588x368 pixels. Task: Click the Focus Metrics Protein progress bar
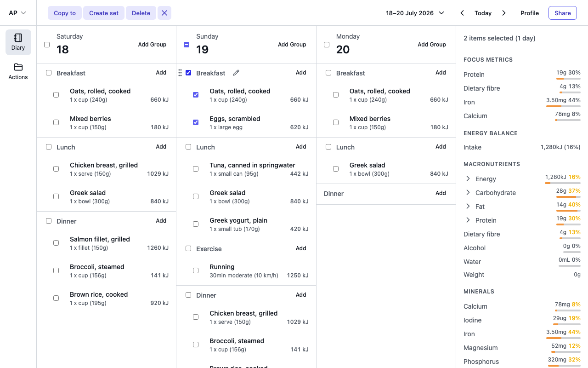click(568, 79)
